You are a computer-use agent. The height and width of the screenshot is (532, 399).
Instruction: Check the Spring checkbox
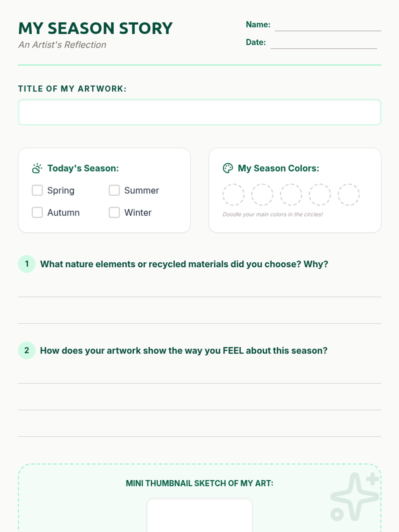pyautogui.click(x=37, y=191)
